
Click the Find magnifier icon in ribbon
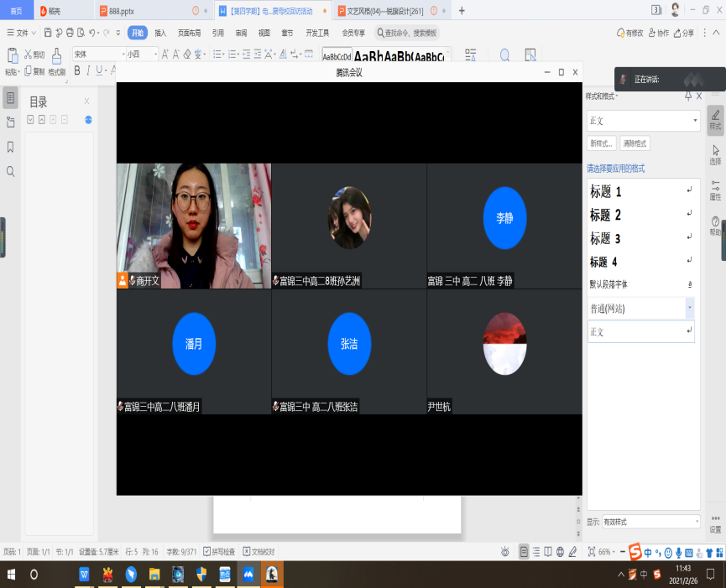pyautogui.click(x=504, y=55)
